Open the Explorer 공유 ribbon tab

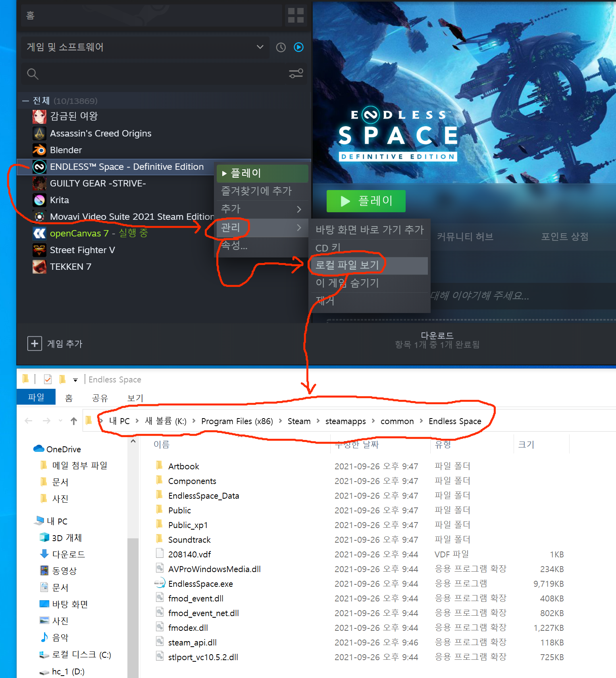point(100,398)
